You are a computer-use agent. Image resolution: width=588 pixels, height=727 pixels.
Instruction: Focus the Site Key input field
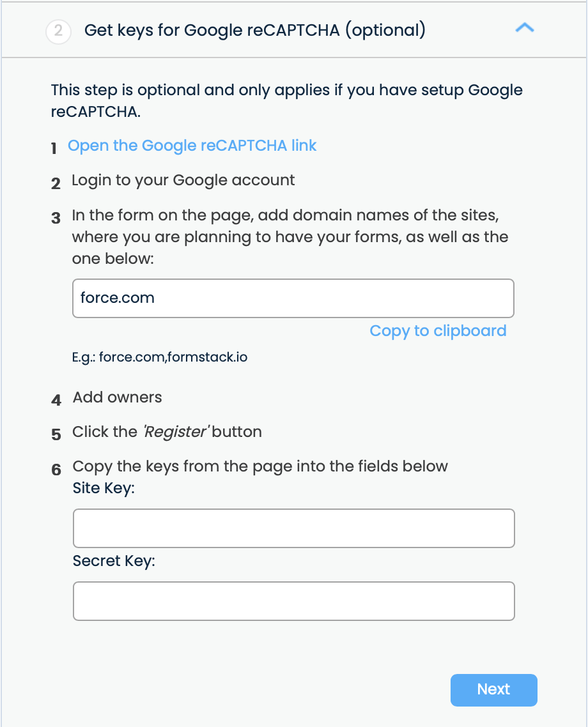[293, 528]
